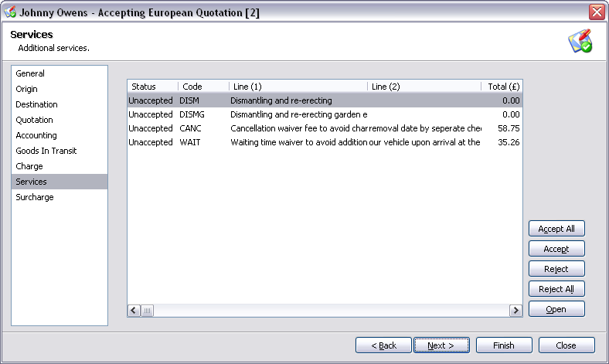
Task: Click the scroll right arrow
Action: 515,310
